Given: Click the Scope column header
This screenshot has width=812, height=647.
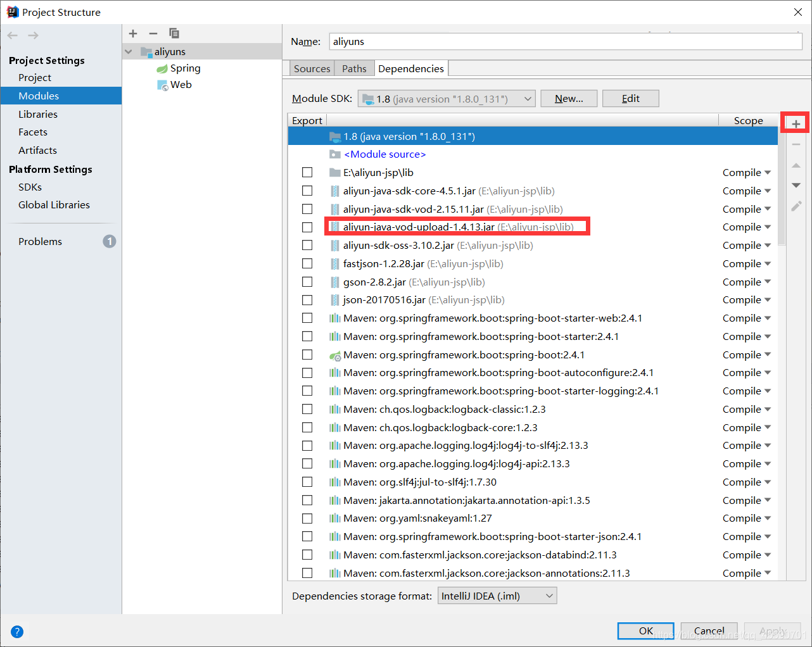Looking at the screenshot, I should (x=748, y=120).
